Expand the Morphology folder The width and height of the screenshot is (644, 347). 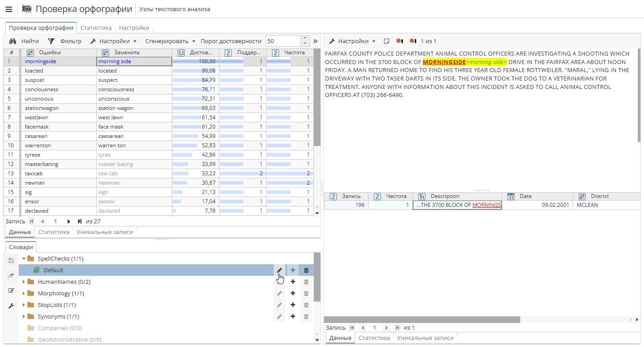24,293
